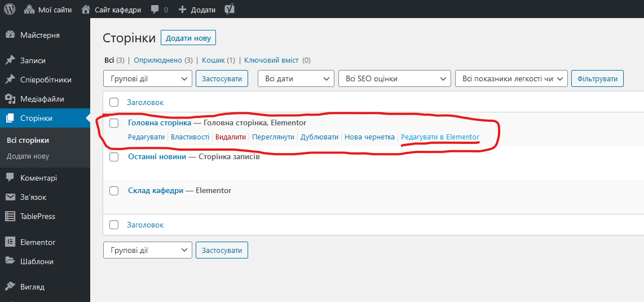
Task: Click the Додати нову button near title
Action: 188,38
